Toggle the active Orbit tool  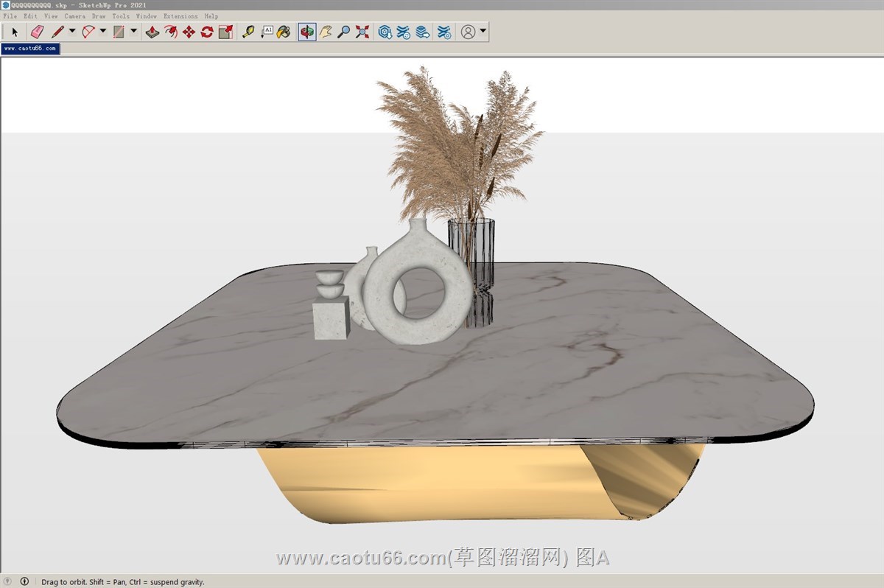click(x=307, y=32)
